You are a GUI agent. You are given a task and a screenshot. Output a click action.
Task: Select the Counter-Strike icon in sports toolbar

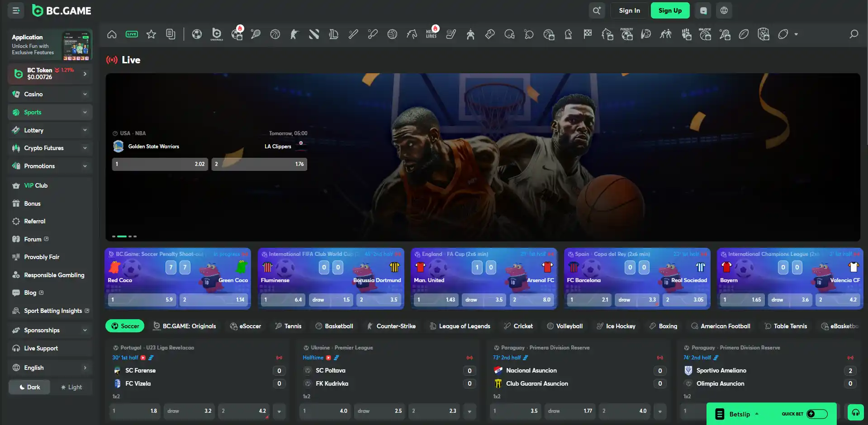294,34
